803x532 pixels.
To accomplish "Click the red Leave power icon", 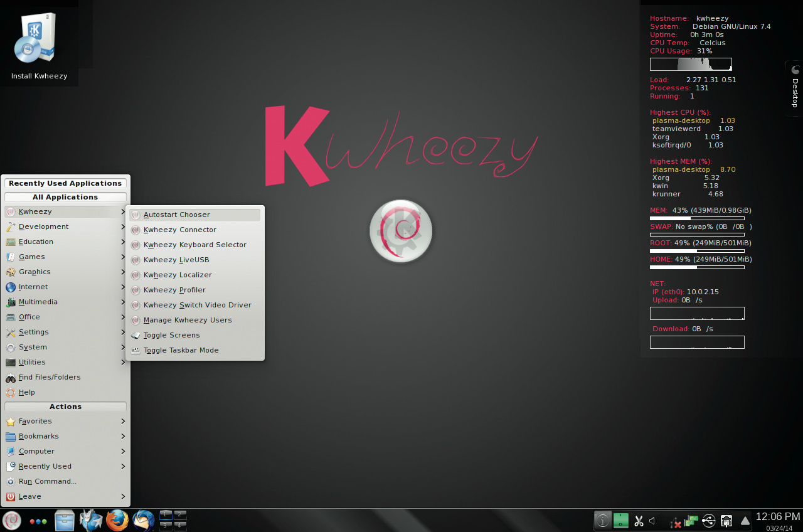I will pyautogui.click(x=11, y=496).
